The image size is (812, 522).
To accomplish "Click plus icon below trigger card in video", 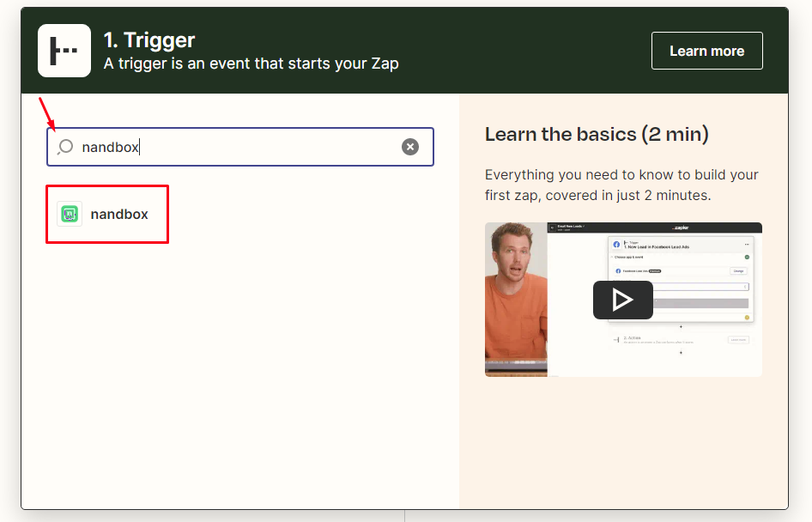I will (x=681, y=326).
